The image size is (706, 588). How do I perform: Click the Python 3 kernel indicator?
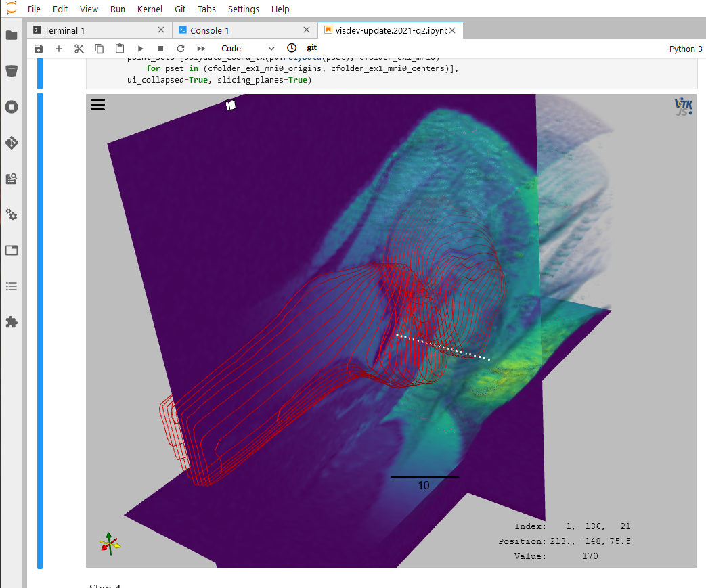point(686,49)
